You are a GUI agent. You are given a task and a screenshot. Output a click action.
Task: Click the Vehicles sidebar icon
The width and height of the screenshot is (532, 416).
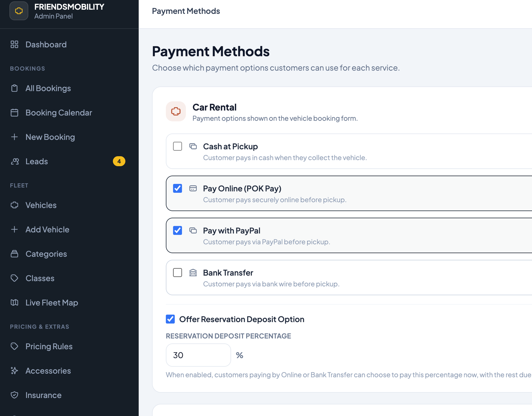pyautogui.click(x=14, y=205)
